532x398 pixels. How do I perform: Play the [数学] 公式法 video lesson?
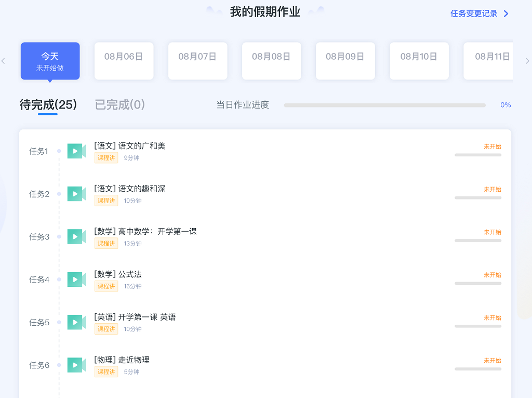(x=76, y=279)
